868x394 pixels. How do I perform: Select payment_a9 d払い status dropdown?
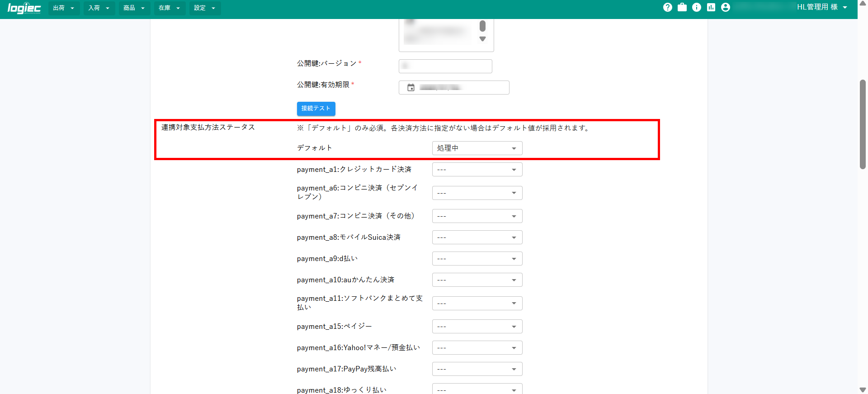point(477,259)
